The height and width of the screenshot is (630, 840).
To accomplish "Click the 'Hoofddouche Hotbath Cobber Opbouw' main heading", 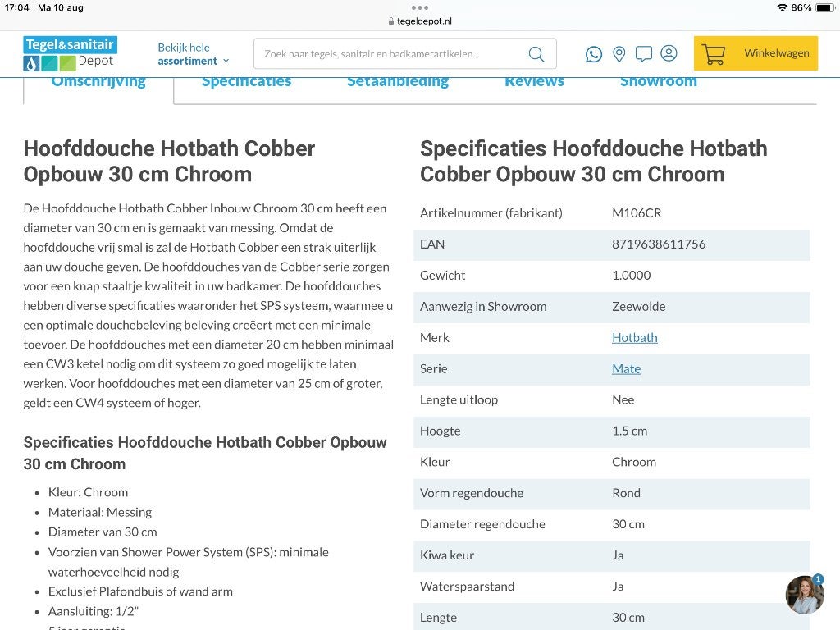I will coord(169,162).
